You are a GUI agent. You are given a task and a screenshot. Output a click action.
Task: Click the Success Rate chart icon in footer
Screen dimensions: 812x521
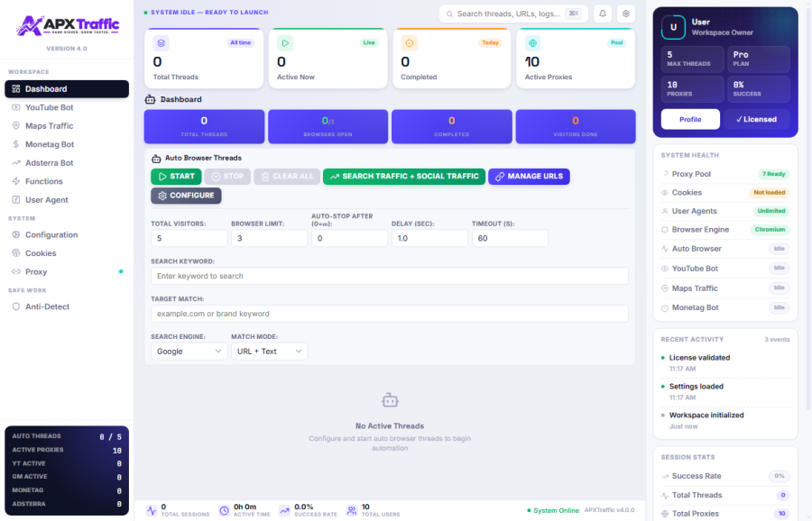[285, 511]
